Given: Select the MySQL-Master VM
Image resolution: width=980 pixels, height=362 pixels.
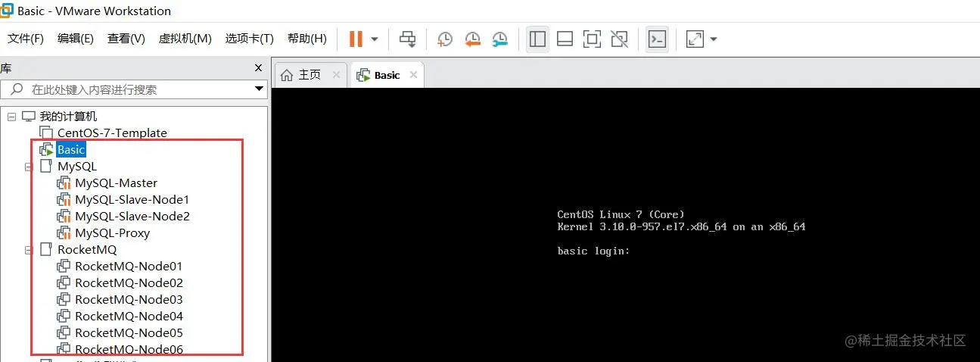Looking at the screenshot, I should [117, 183].
